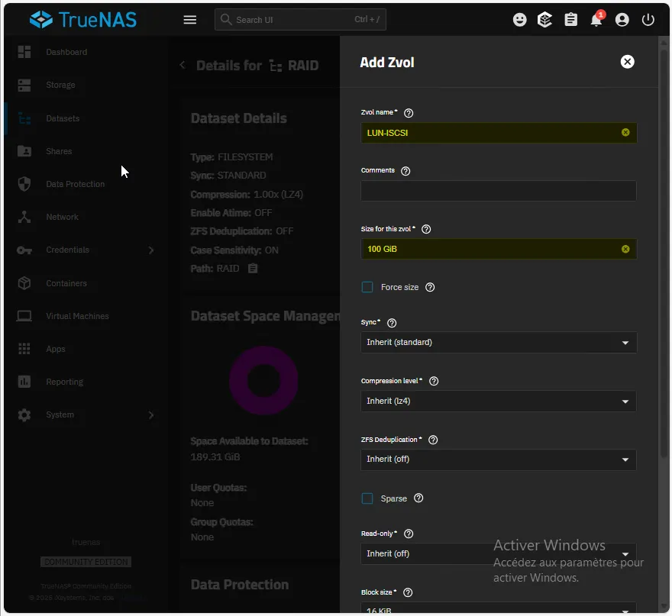The image size is (672, 616).
Task: Click the alerts bell icon
Action: pos(596,20)
